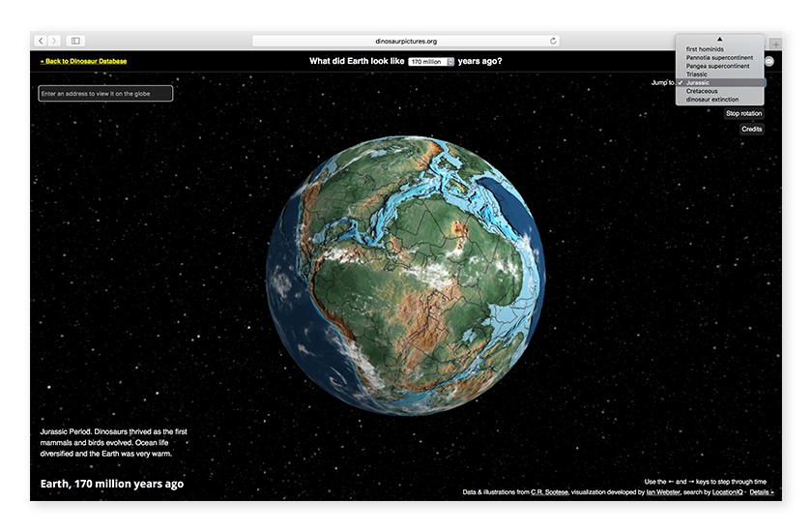
Task: Open a new tab with the plus icon
Action: [775, 44]
